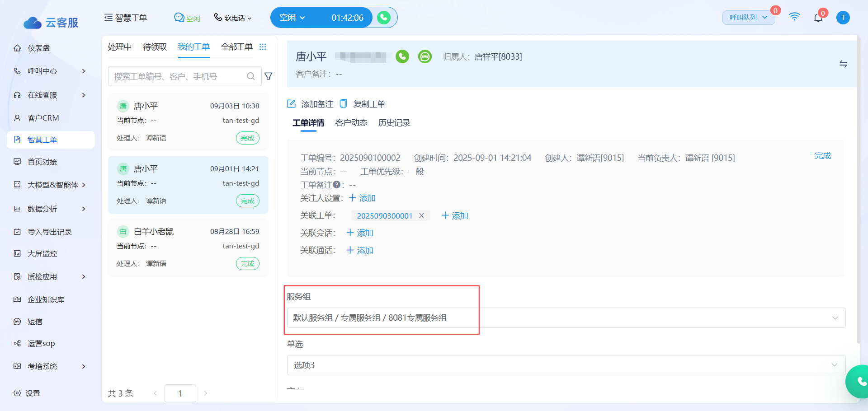Click the Wi-Fi network status icon
The image size is (868, 411).
click(794, 17)
